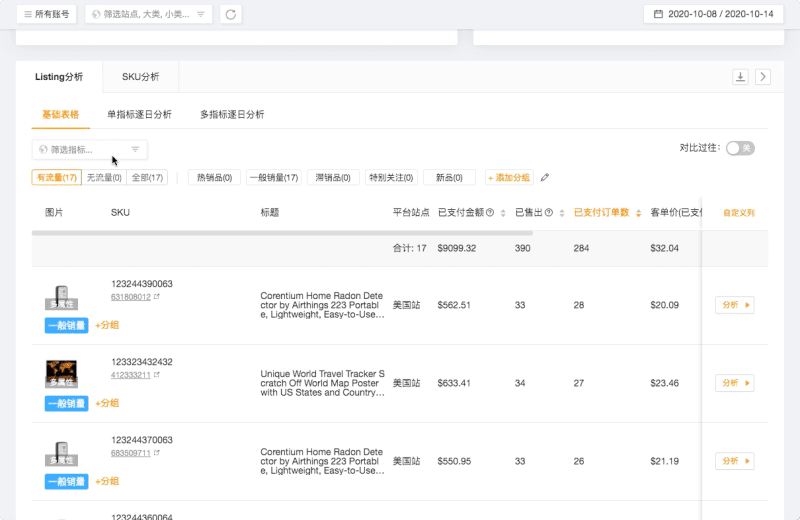Click the horizontal scrollbar above the table totals
The image size is (800, 520).
tap(280, 234)
